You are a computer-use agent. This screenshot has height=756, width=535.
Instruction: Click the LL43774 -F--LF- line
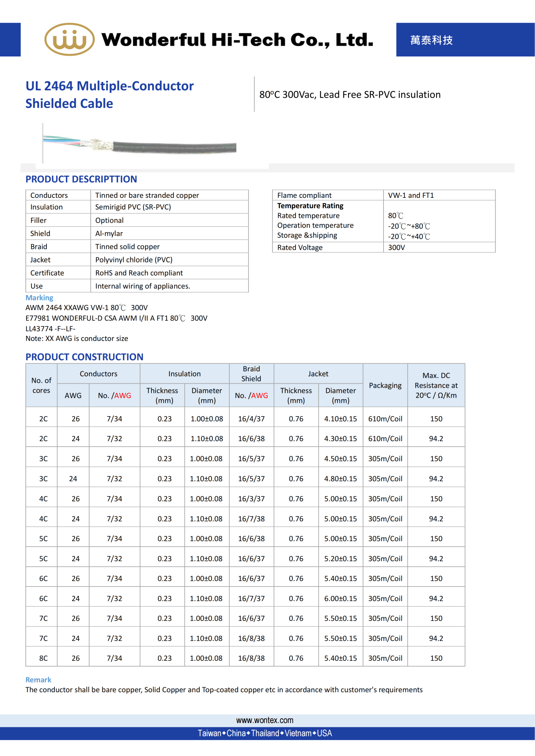click(50, 329)
